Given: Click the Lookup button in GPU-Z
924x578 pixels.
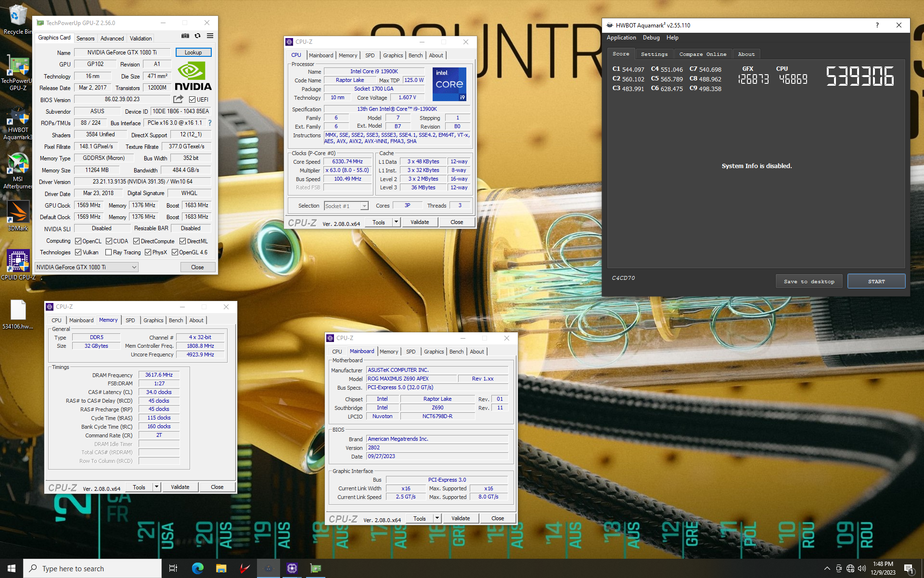Looking at the screenshot, I should click(193, 52).
